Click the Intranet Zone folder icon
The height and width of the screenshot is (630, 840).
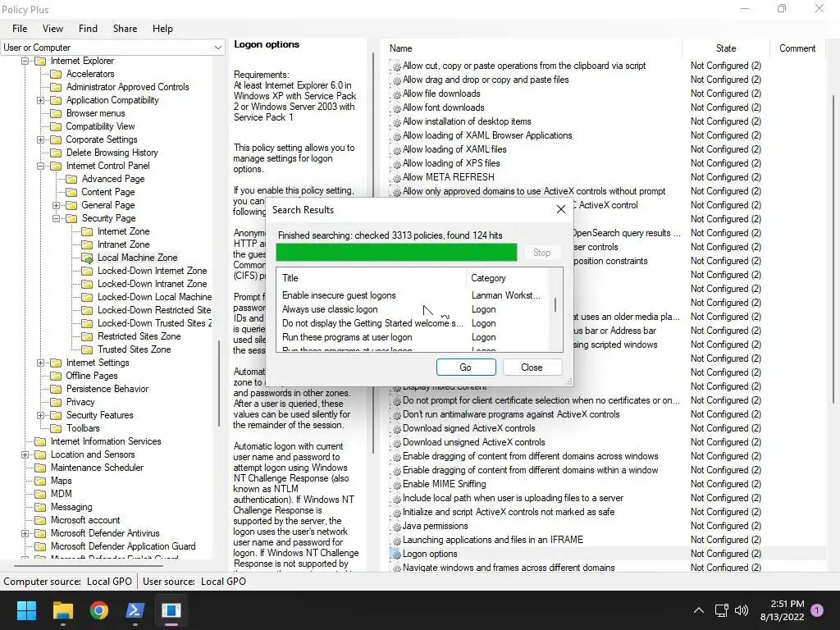pos(87,244)
